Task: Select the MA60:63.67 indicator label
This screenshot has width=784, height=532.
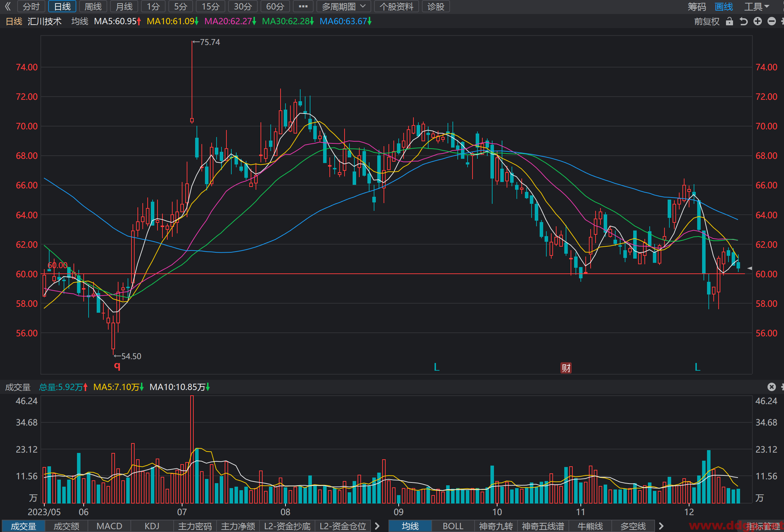Action: [x=346, y=21]
